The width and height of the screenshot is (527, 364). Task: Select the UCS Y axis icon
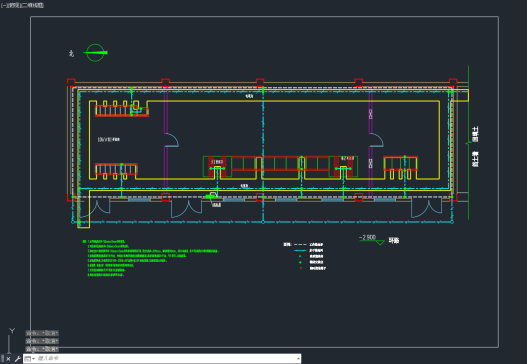(x=11, y=339)
